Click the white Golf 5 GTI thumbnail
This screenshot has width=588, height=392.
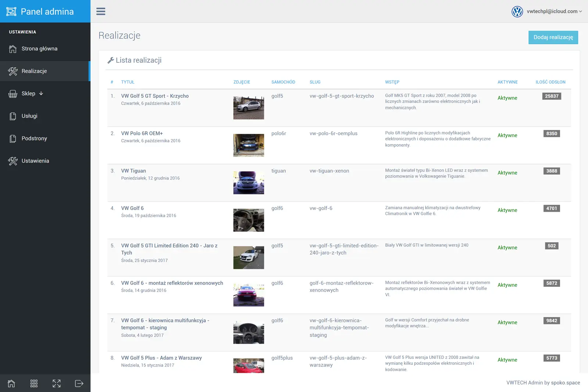[248, 257]
